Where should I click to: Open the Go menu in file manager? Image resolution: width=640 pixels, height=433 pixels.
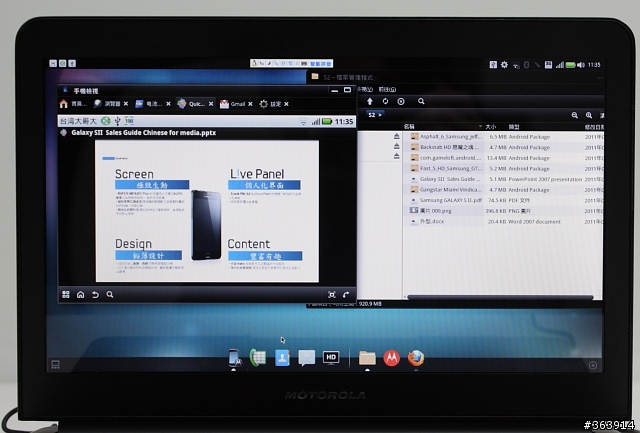(x=387, y=89)
